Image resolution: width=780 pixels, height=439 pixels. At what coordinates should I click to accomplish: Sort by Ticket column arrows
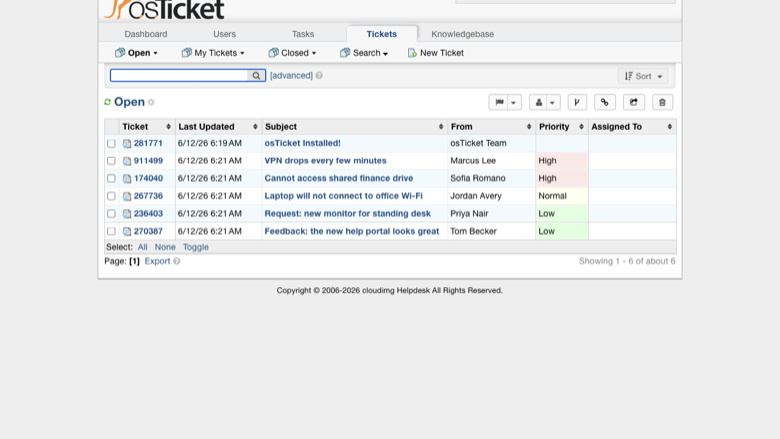click(168, 127)
